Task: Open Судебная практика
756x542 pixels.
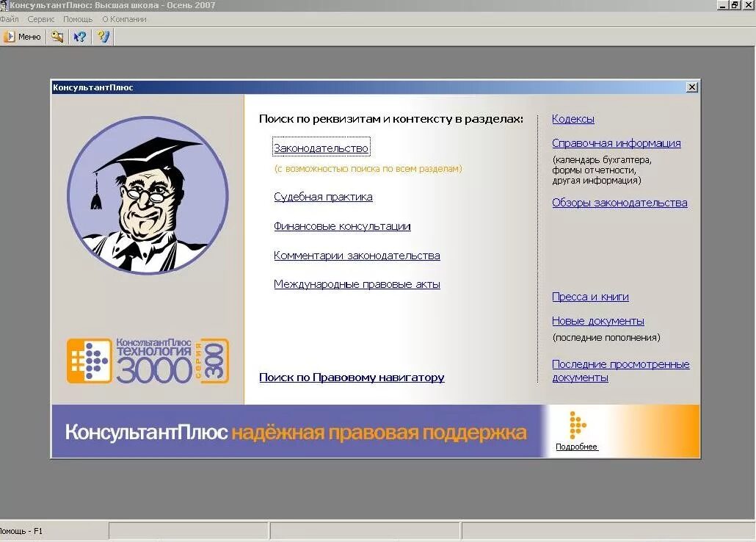Action: (x=323, y=196)
